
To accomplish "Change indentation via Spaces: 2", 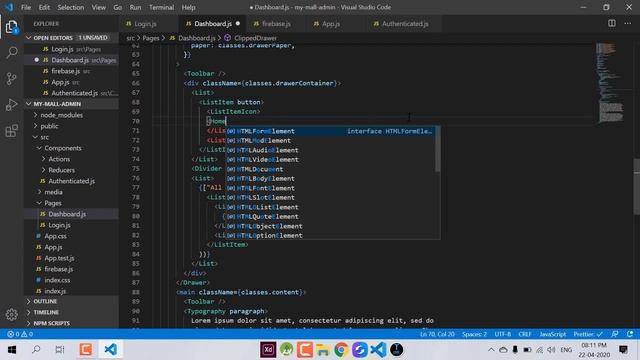I will [474, 334].
